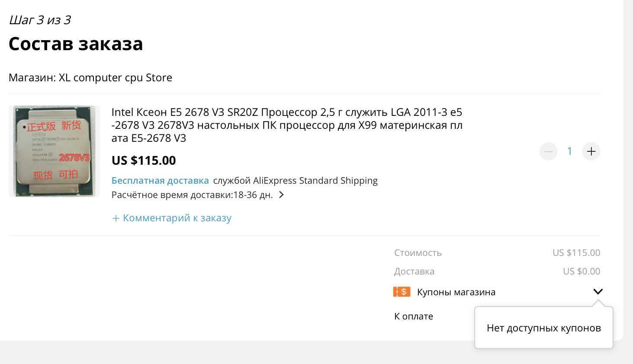The width and height of the screenshot is (633, 364).
Task: Click the Доставка amount US $0.00
Action: [581, 271]
